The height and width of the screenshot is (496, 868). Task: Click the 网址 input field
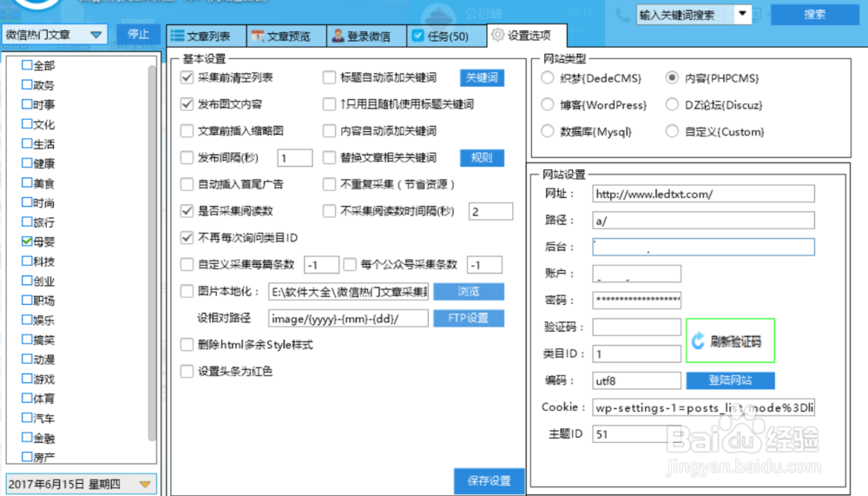point(704,194)
